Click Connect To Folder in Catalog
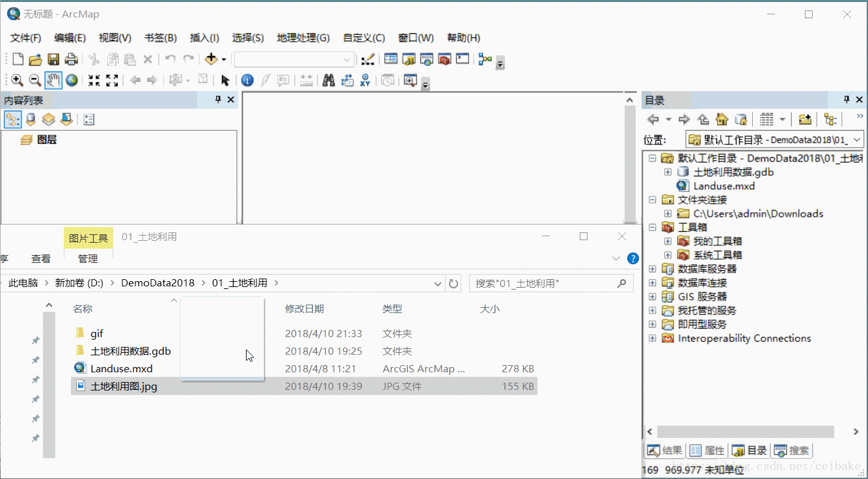This screenshot has width=868, height=479. coord(805,119)
